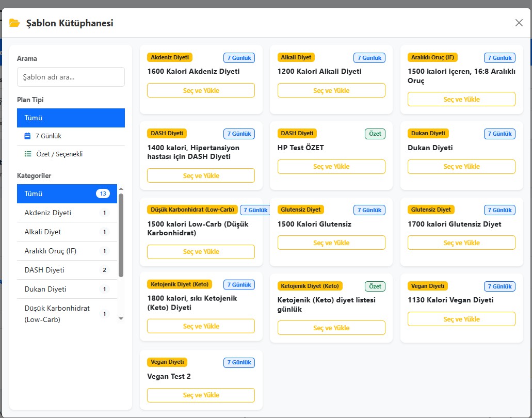Click the Özet badge on Ketojenik diyet listesi

375,286
